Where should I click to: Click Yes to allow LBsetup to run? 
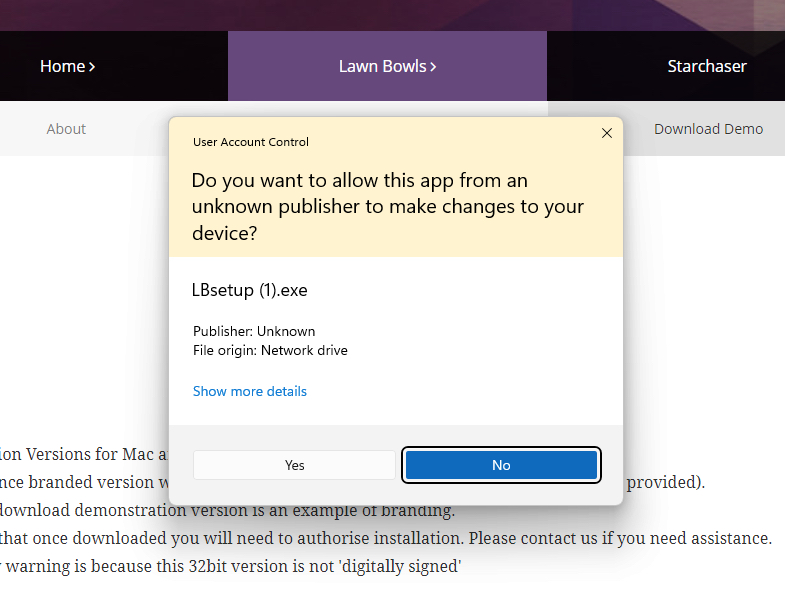pyautogui.click(x=294, y=465)
